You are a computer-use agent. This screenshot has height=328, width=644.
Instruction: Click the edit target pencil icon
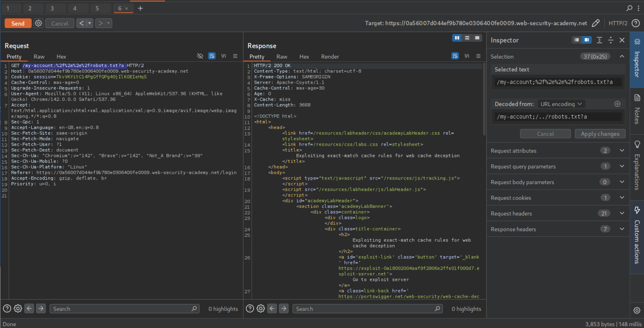coord(596,23)
